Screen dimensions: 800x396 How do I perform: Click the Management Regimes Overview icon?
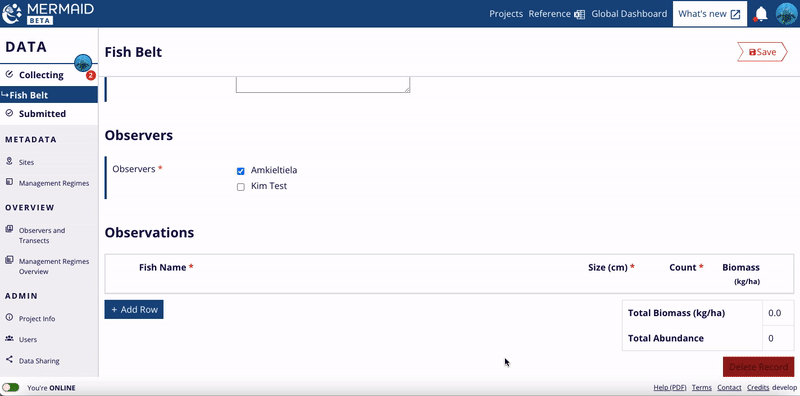pyautogui.click(x=9, y=260)
